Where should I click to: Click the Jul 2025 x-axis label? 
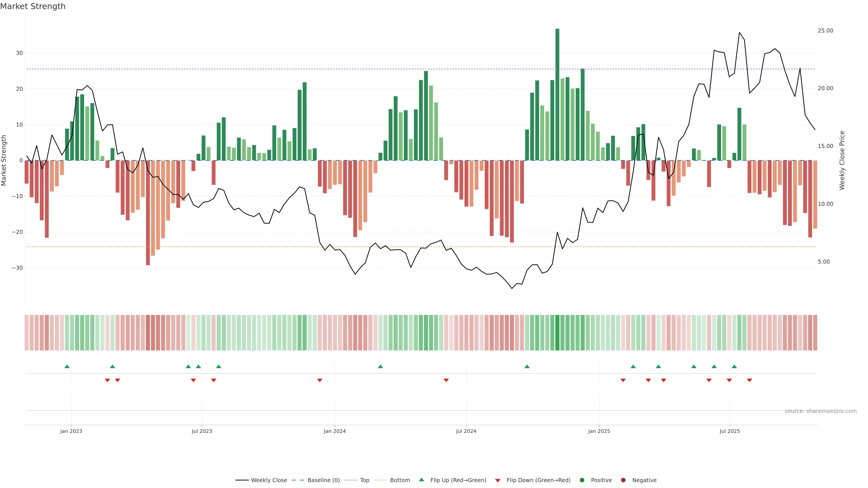pos(730,431)
